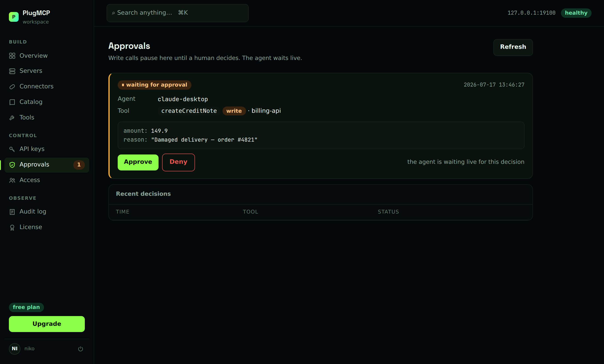Open the License page

point(47,227)
